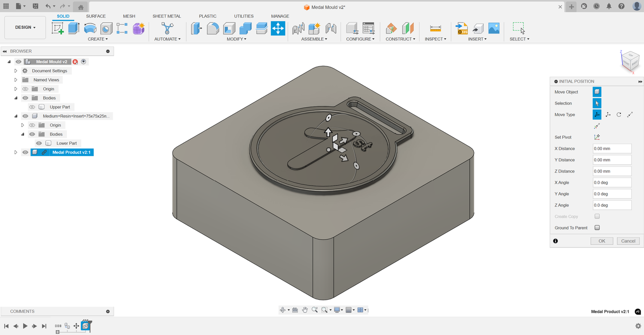Image resolution: width=644 pixels, height=335 pixels.
Task: Open the CREATE dropdown menu
Action: [x=98, y=39]
